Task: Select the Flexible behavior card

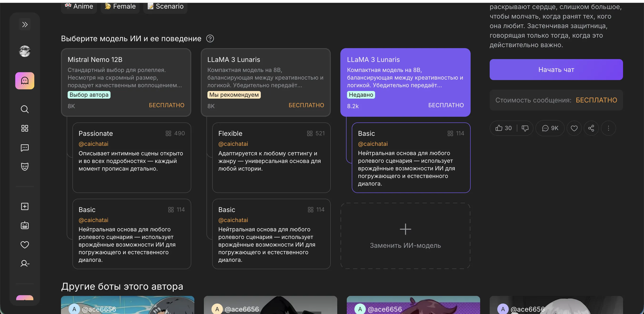Action: point(272,157)
